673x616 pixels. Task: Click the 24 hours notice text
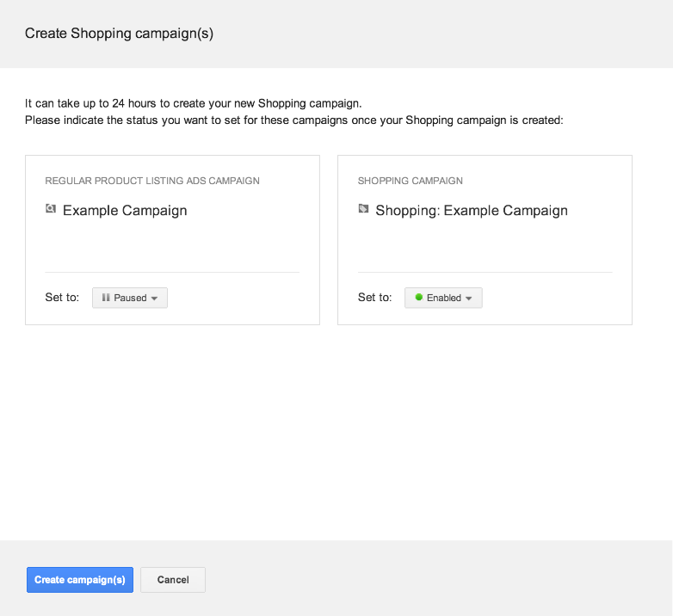coord(193,103)
